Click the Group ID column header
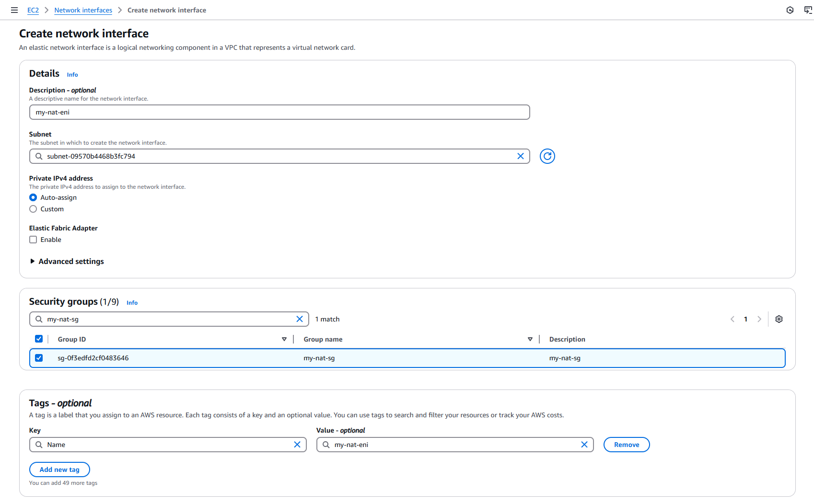This screenshot has width=814, height=504. pyautogui.click(x=72, y=339)
